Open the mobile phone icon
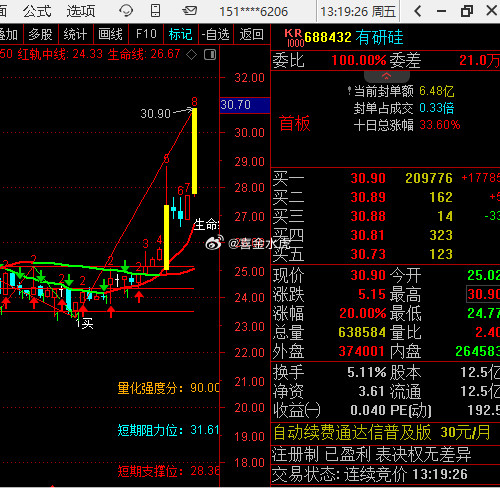Viewport: 500px width, 488px height. point(155,11)
